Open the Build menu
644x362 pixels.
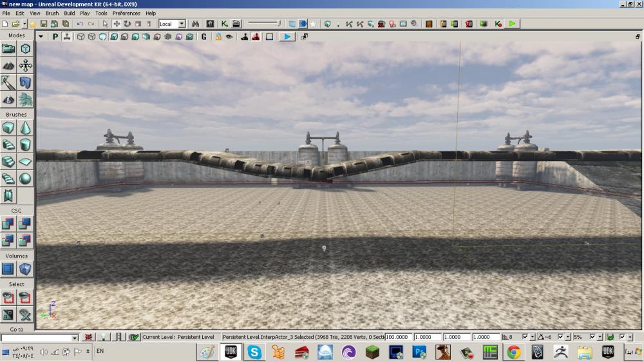(x=70, y=13)
